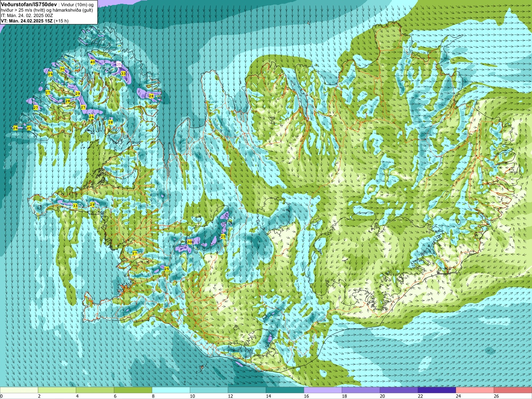Click the legend tick label "8"

153,396
